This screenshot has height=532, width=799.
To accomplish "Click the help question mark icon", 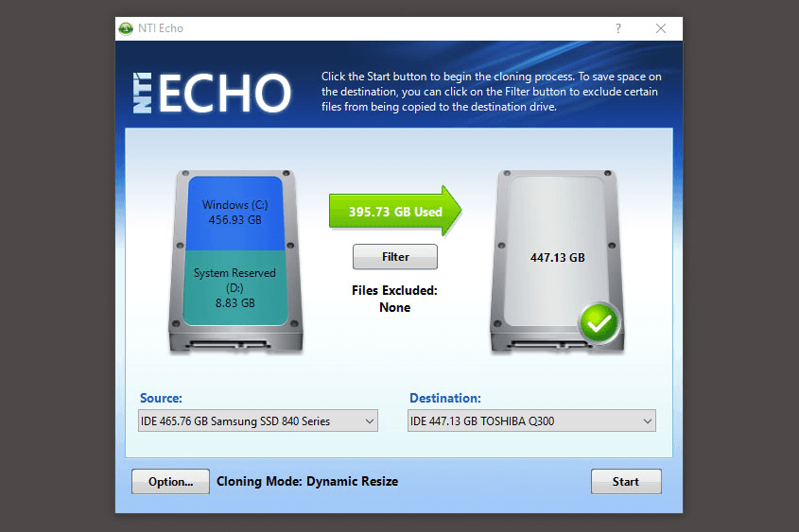I will click(618, 28).
